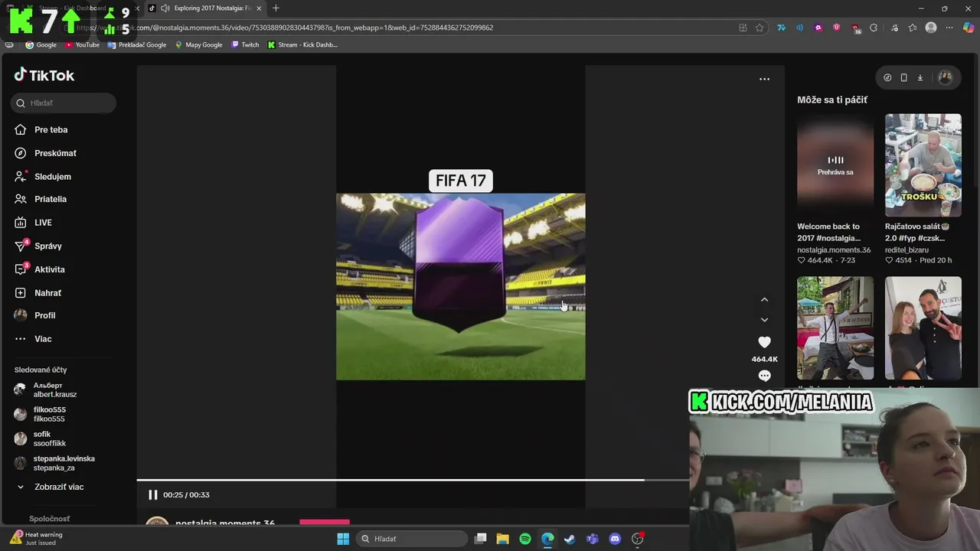Open the uBlock extension icon with badge 16

point(855,28)
